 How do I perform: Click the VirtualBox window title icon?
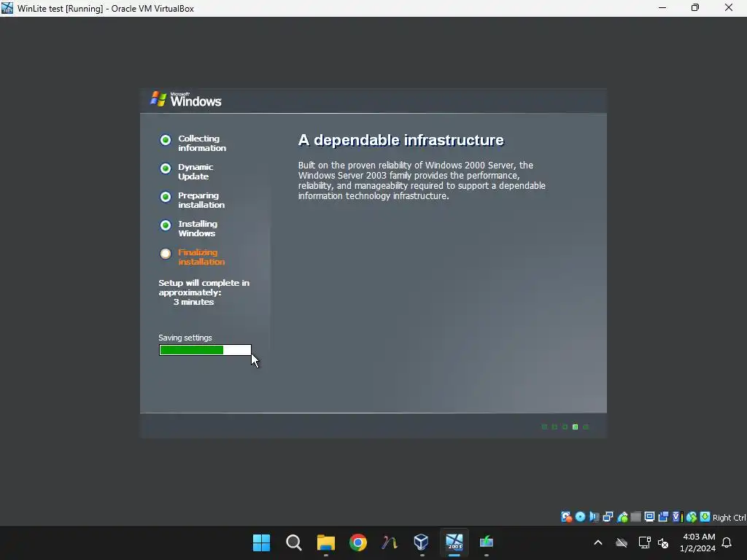(7, 8)
